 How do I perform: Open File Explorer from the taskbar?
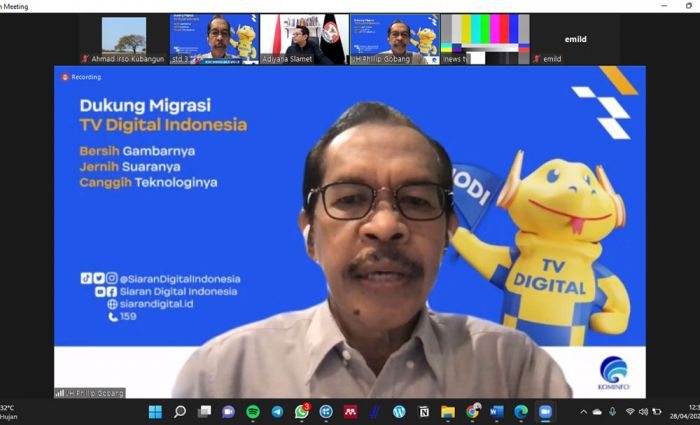point(448,412)
